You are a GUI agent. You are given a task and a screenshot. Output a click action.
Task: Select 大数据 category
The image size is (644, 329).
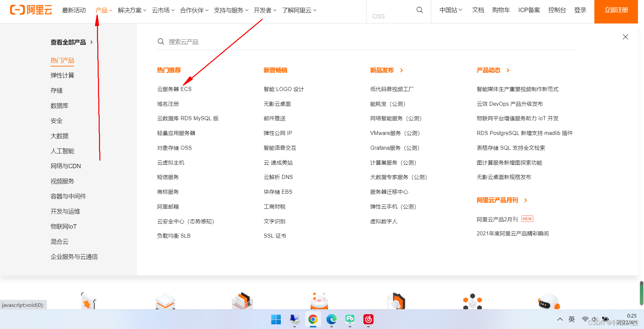59,136
